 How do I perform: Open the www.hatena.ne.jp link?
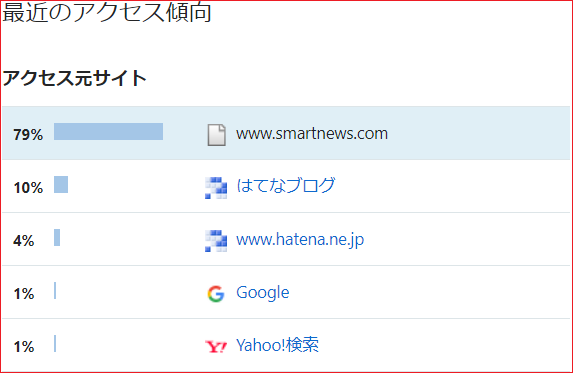pyautogui.click(x=300, y=240)
